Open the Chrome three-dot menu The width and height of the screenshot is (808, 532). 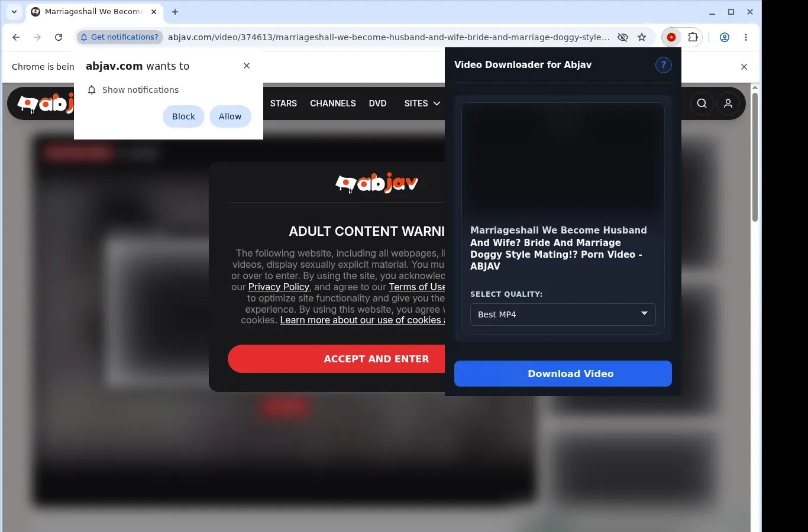(746, 37)
